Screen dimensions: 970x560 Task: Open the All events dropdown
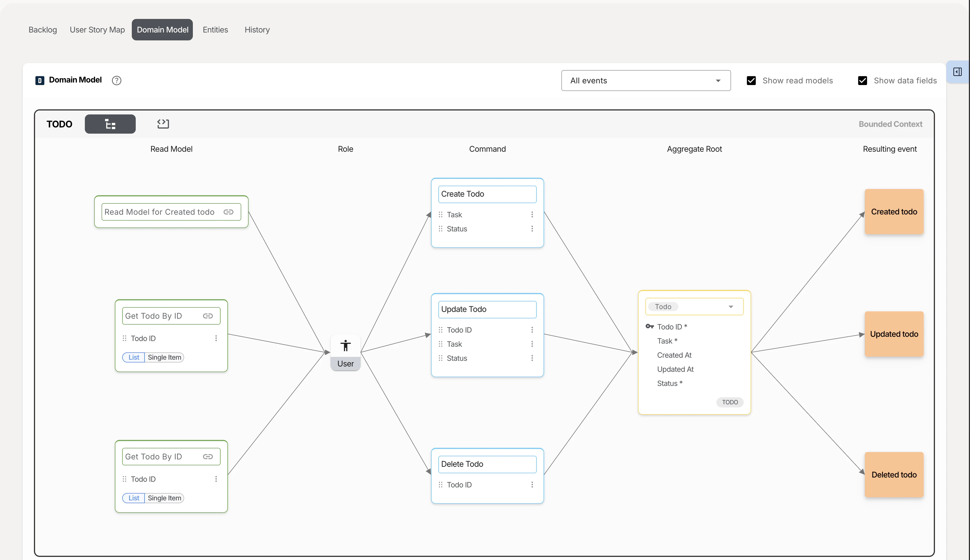tap(646, 81)
